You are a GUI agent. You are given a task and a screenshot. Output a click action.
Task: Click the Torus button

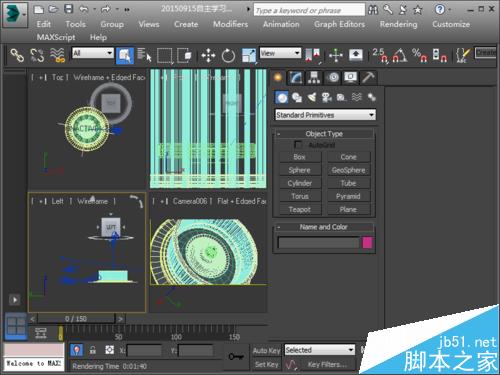[x=300, y=197]
